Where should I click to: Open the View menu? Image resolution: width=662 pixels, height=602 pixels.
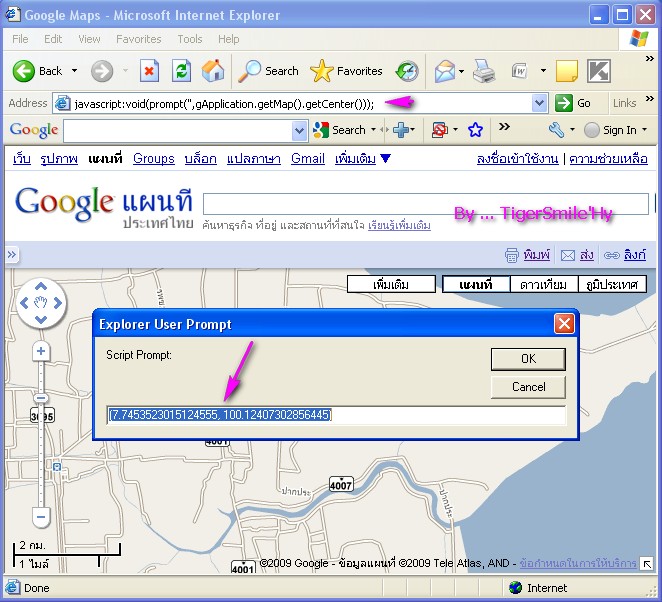[90, 39]
